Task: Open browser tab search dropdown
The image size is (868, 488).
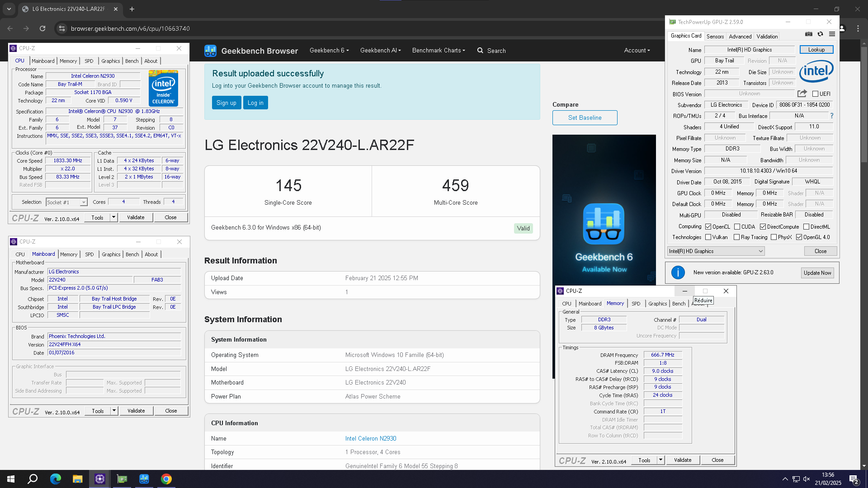Action: [x=9, y=9]
